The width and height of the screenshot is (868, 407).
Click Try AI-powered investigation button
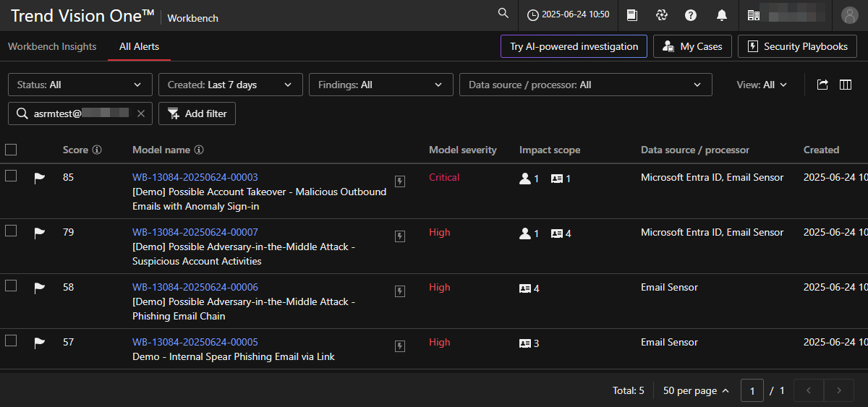coord(574,46)
